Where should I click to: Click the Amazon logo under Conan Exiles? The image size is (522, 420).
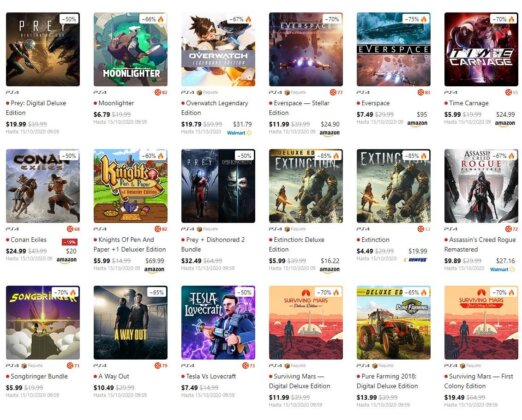point(66,260)
